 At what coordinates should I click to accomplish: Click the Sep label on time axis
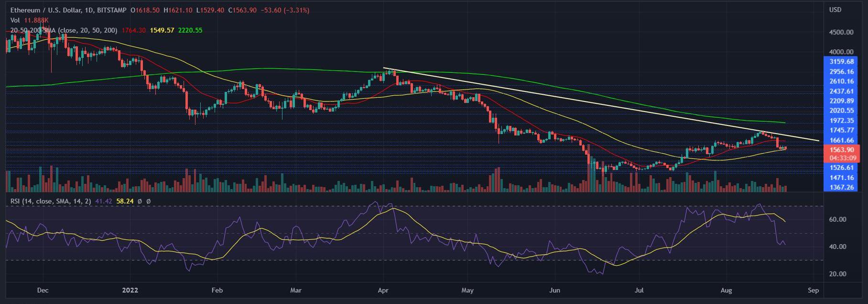814,290
